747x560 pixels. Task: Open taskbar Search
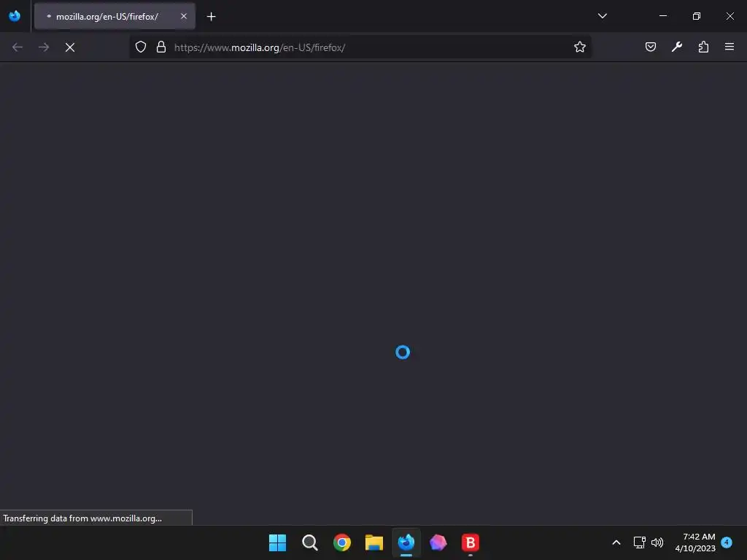[309, 542]
